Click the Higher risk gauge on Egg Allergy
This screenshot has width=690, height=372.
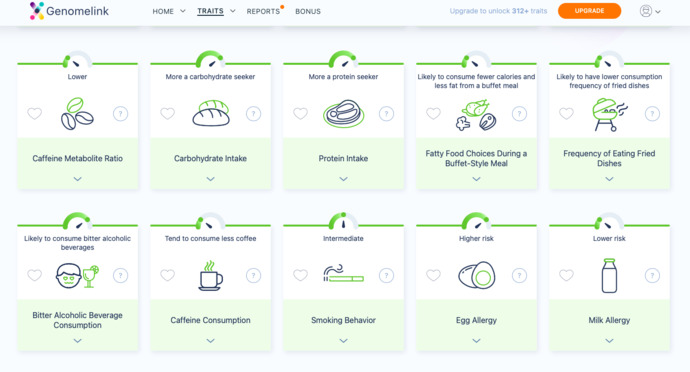[476, 221]
